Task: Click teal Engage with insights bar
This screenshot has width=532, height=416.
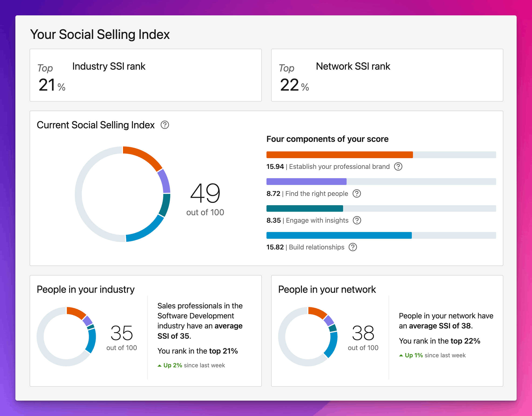Action: [305, 208]
